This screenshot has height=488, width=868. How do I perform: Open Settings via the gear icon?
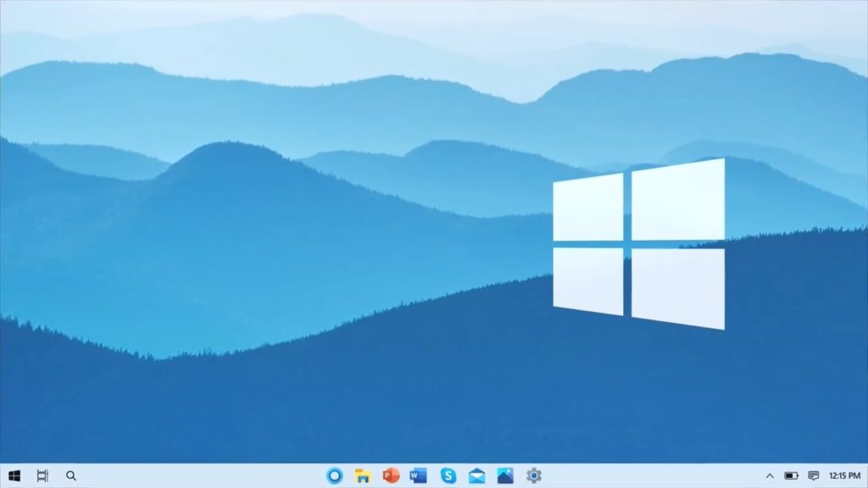(x=533, y=475)
